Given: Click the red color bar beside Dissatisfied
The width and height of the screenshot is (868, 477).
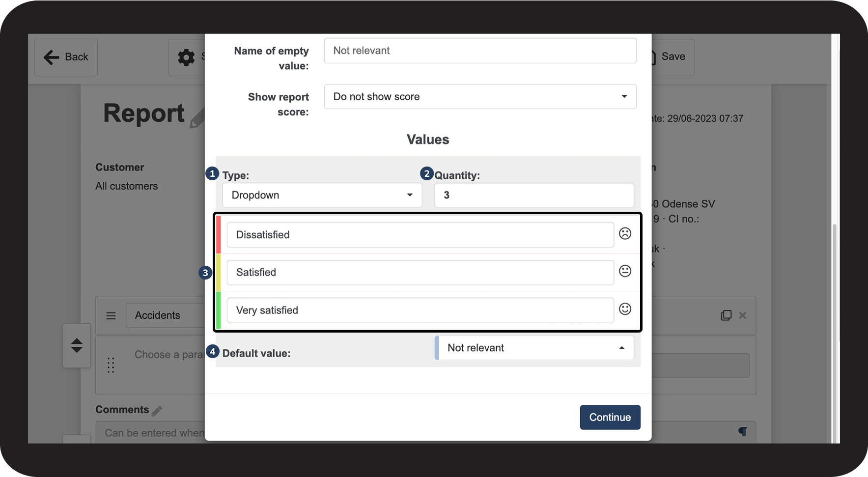Looking at the screenshot, I should pos(219,234).
